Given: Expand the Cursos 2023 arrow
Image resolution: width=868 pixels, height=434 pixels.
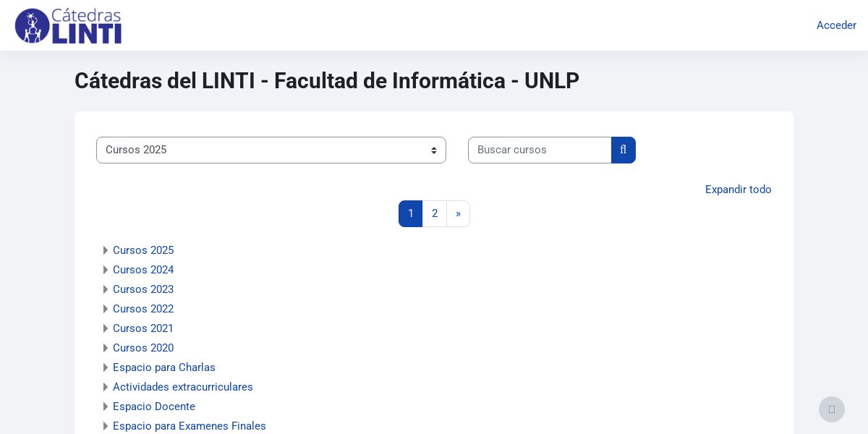Looking at the screenshot, I should pyautogui.click(x=106, y=289).
